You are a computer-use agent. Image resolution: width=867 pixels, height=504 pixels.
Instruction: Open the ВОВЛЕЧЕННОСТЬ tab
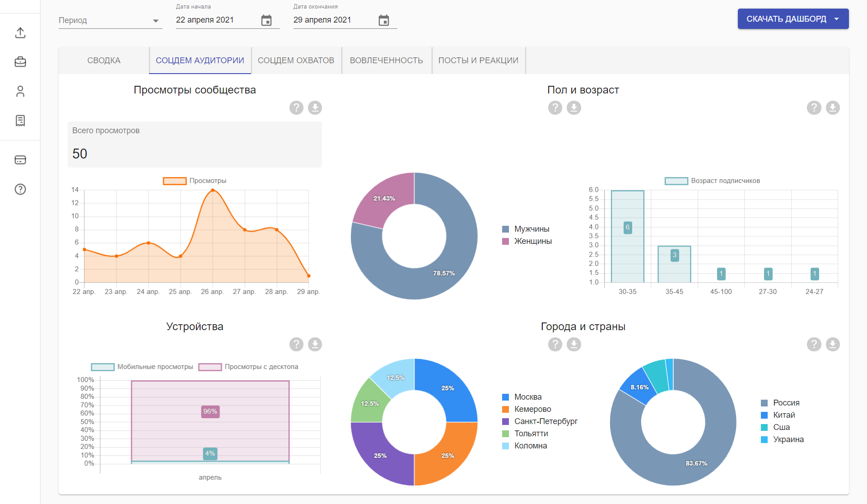(387, 61)
